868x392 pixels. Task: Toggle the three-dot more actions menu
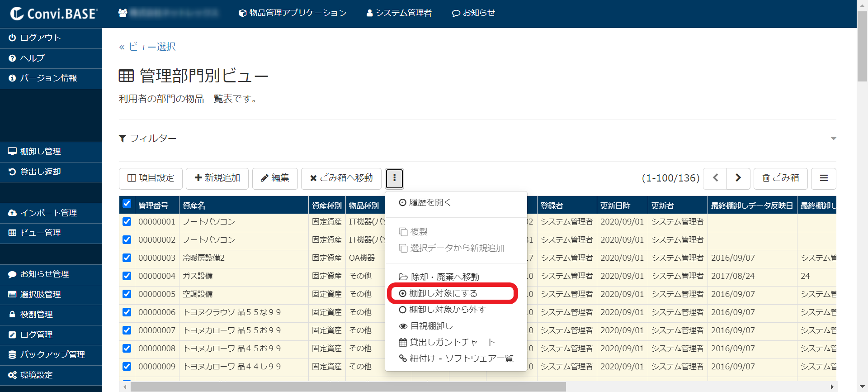click(x=394, y=178)
